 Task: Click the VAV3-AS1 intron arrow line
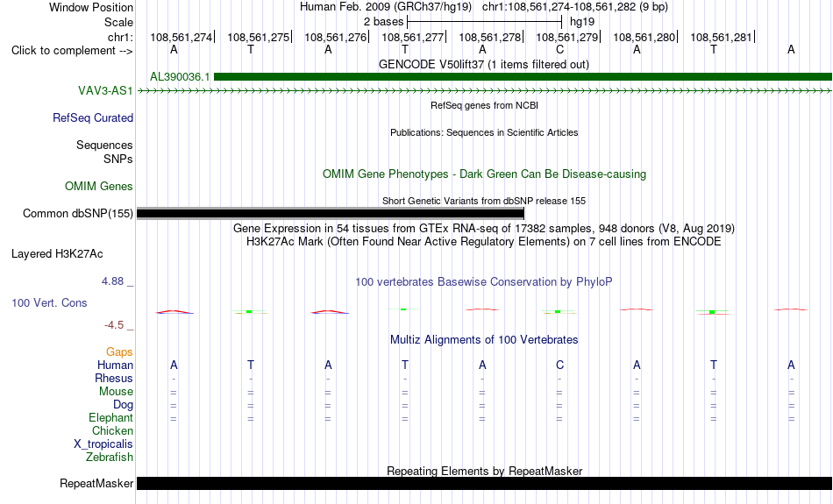[x=485, y=91]
